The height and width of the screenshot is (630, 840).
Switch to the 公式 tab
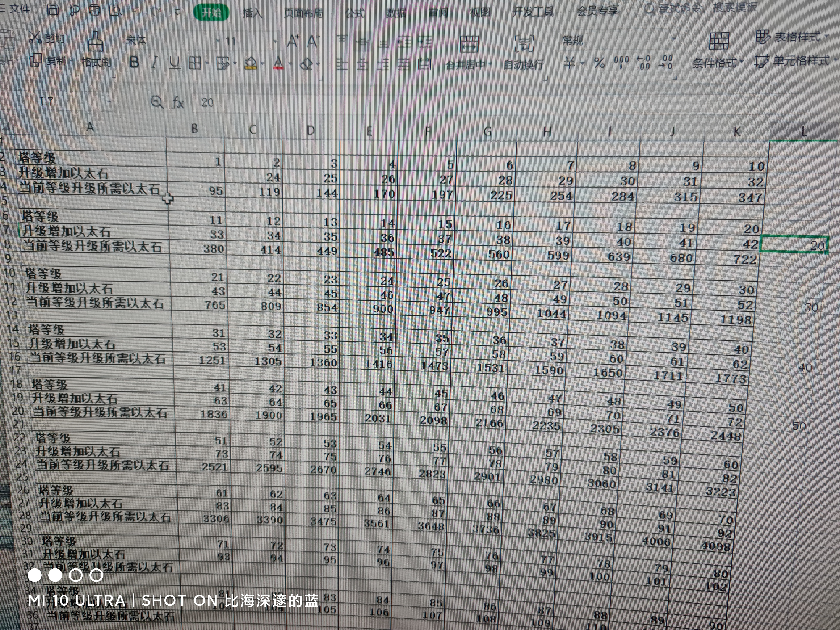(355, 14)
